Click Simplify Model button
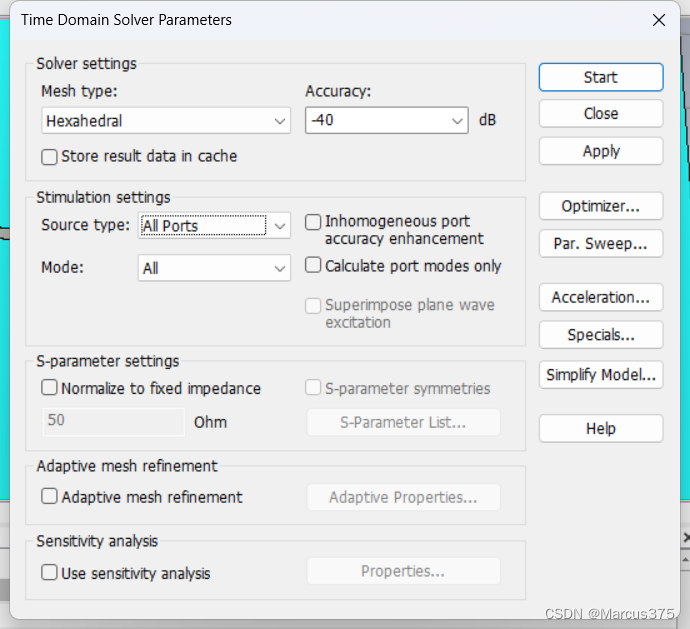 point(600,375)
